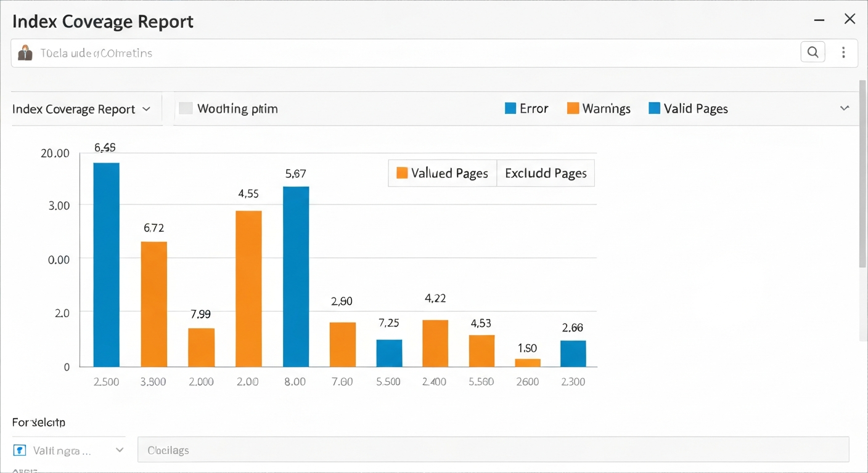Click the orange bar labeled 4,55
Screen dimensions: 868x473
click(x=248, y=288)
